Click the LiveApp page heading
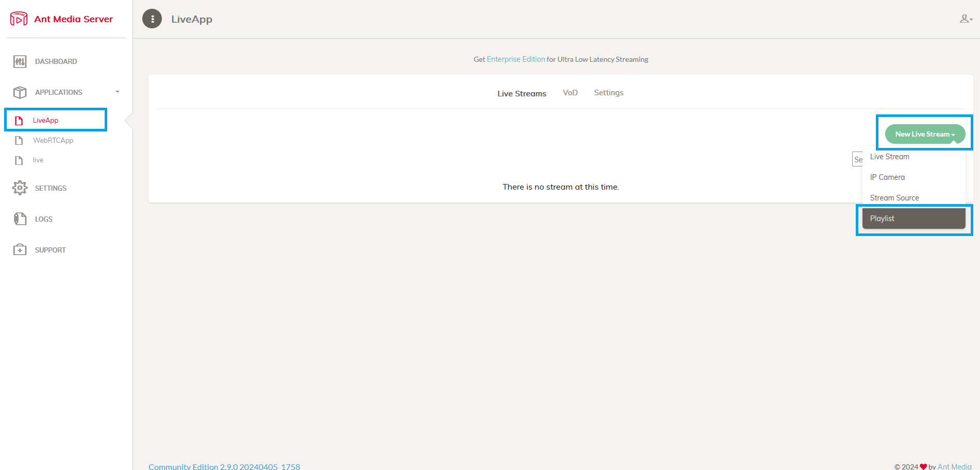Viewport: 980px width, 470px height. (192, 20)
